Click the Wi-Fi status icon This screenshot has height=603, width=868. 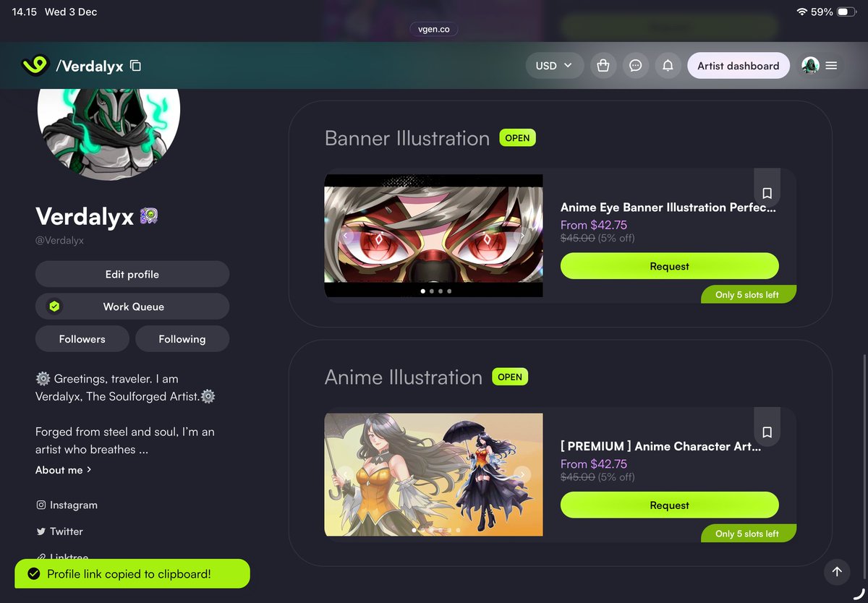801,12
